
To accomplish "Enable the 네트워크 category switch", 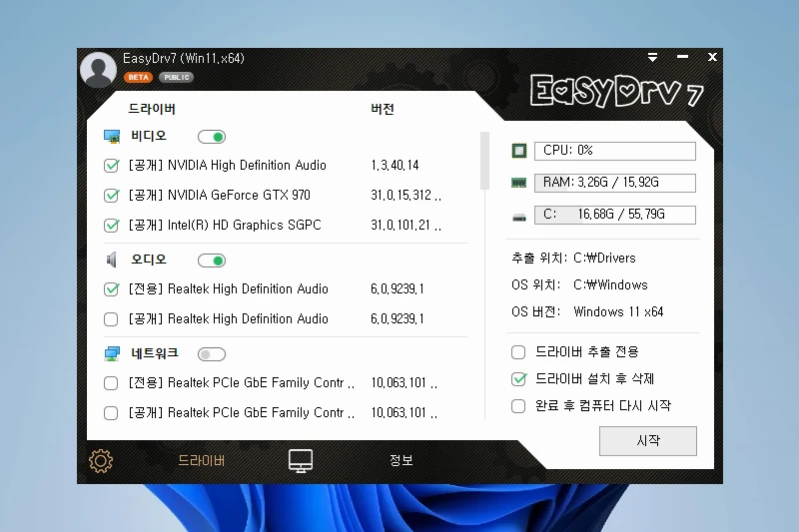I will [x=212, y=354].
